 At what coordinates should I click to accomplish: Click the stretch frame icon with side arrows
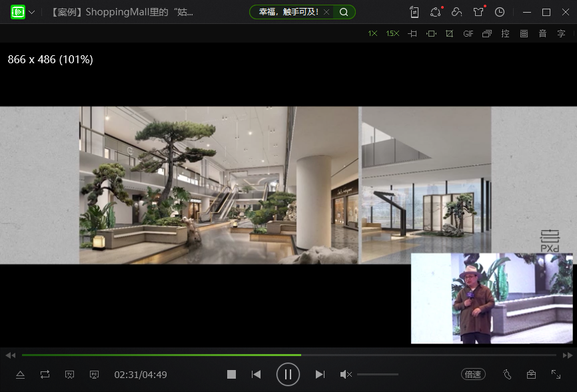tap(431, 33)
